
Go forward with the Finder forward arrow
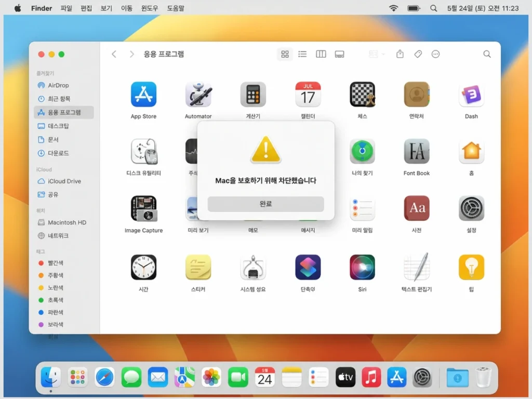tap(131, 54)
